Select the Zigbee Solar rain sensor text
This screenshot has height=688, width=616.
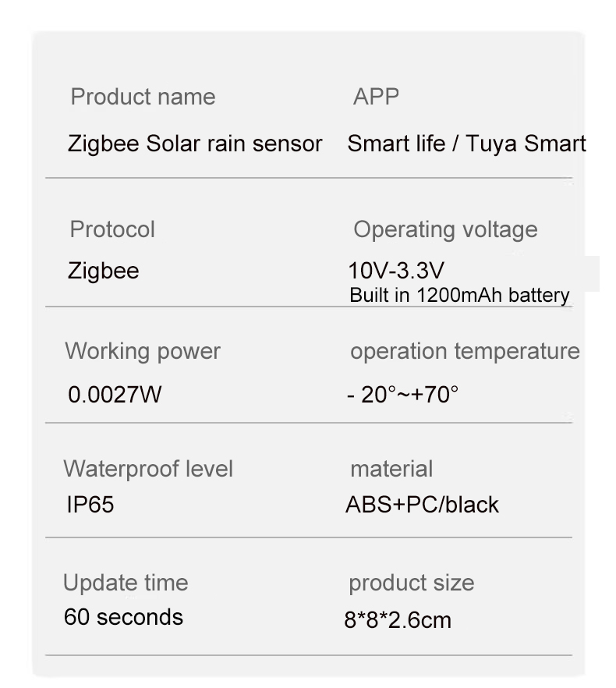[195, 144]
